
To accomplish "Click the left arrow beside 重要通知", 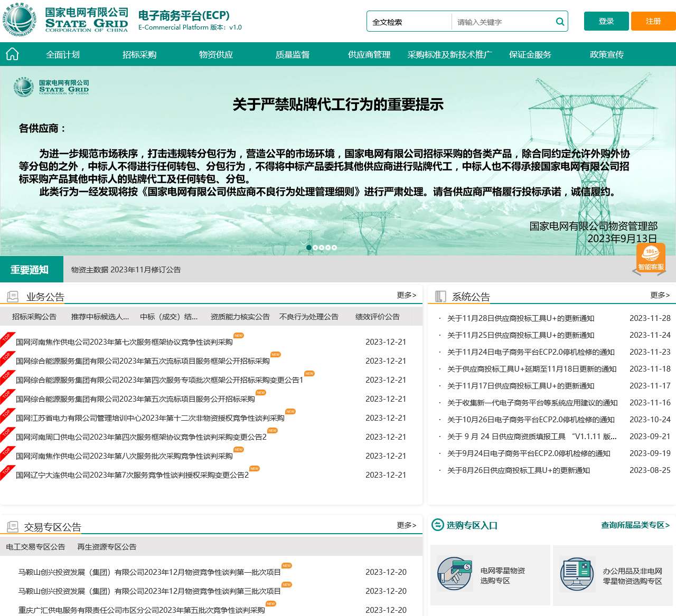I will [x=635, y=271].
